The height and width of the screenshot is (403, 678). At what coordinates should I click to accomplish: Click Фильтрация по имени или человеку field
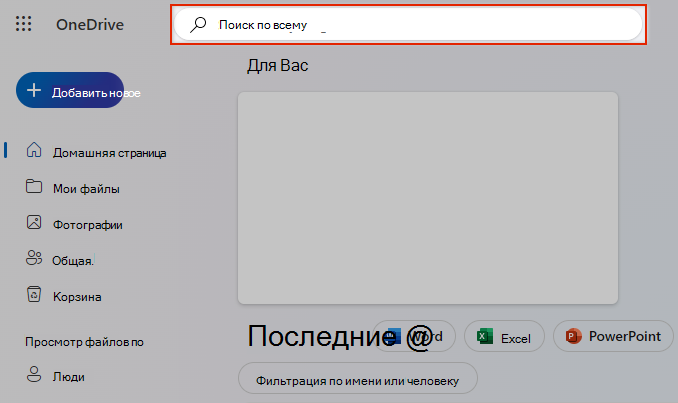358,378
